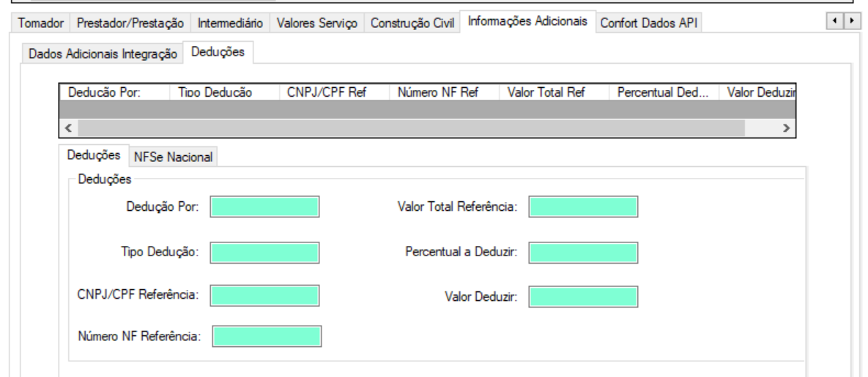Click the Valor Total Ref column header
This screenshot has height=377, width=868.
click(553, 92)
